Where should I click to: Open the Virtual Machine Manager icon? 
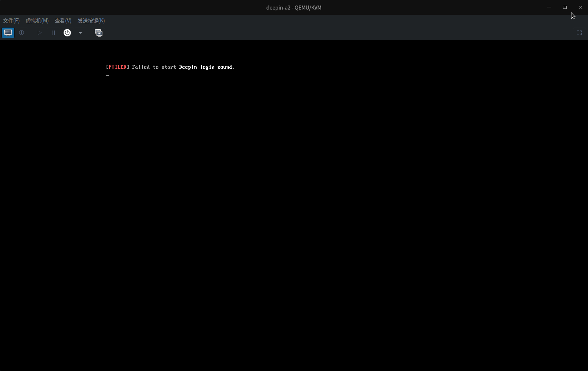tap(98, 33)
